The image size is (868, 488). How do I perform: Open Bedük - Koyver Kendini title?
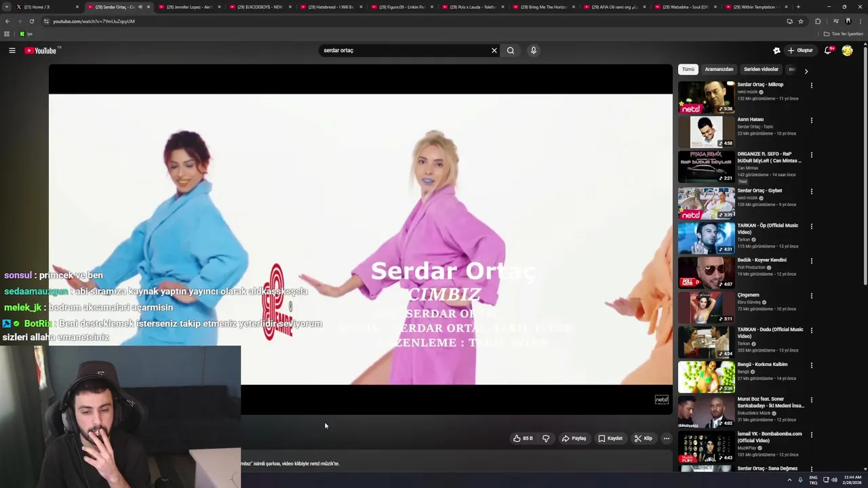coord(762,260)
